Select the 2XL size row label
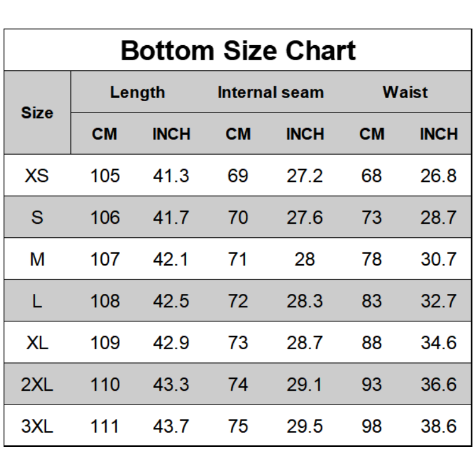 tap(37, 384)
